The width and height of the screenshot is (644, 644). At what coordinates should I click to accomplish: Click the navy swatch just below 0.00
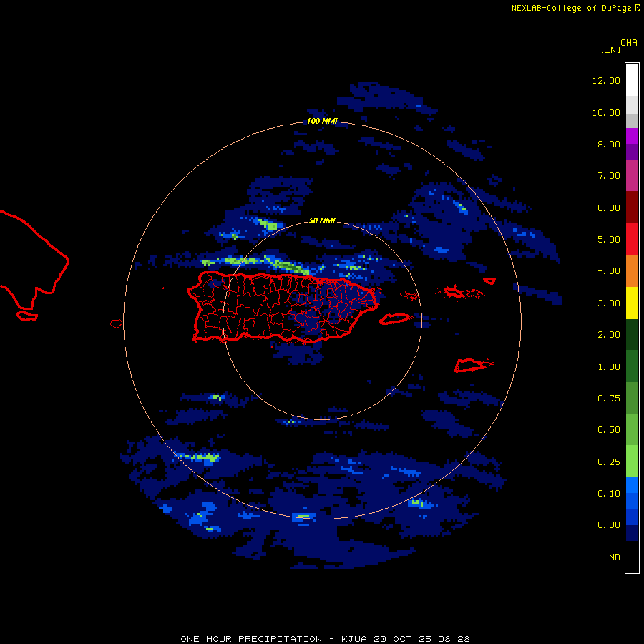[x=632, y=532]
